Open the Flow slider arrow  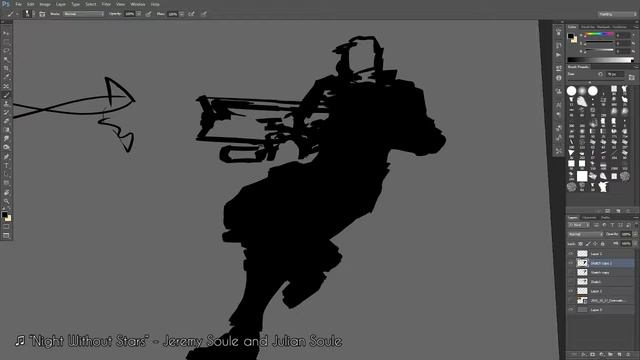click(x=182, y=14)
